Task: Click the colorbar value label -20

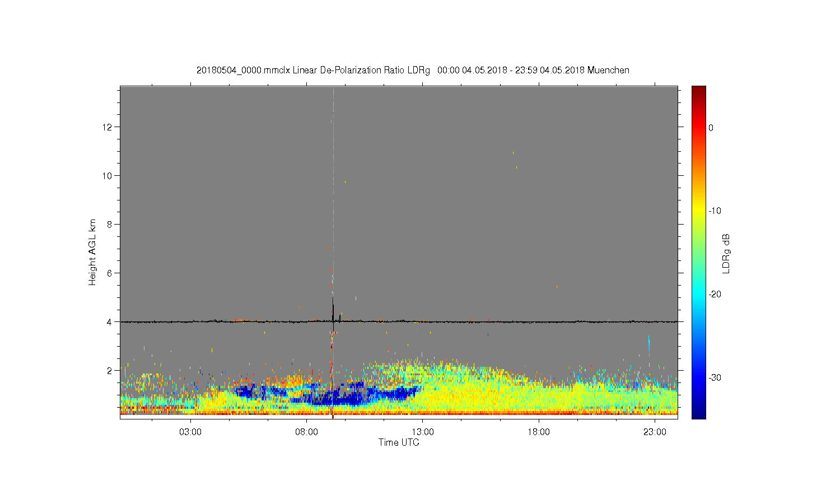Action: 715,295
